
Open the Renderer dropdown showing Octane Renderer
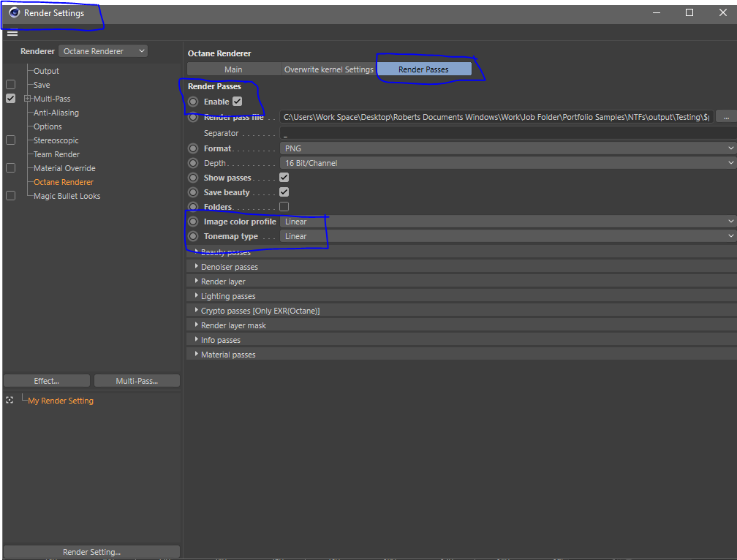click(x=103, y=51)
